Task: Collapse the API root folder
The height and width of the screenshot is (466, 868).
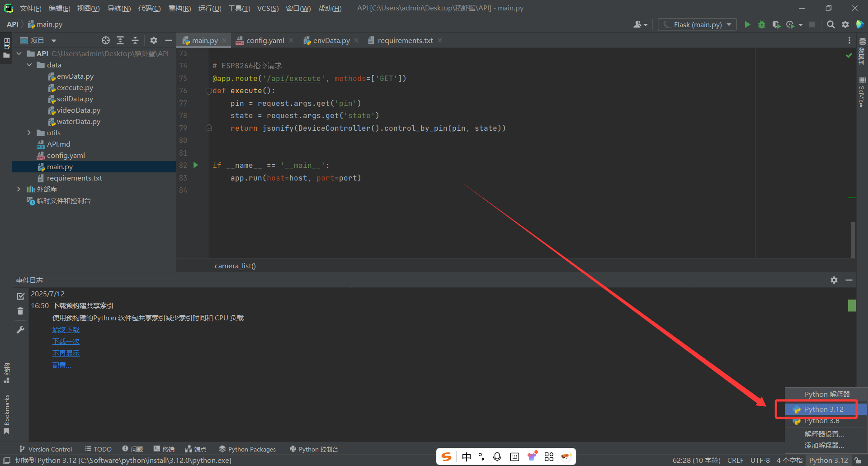Action: click(19, 53)
